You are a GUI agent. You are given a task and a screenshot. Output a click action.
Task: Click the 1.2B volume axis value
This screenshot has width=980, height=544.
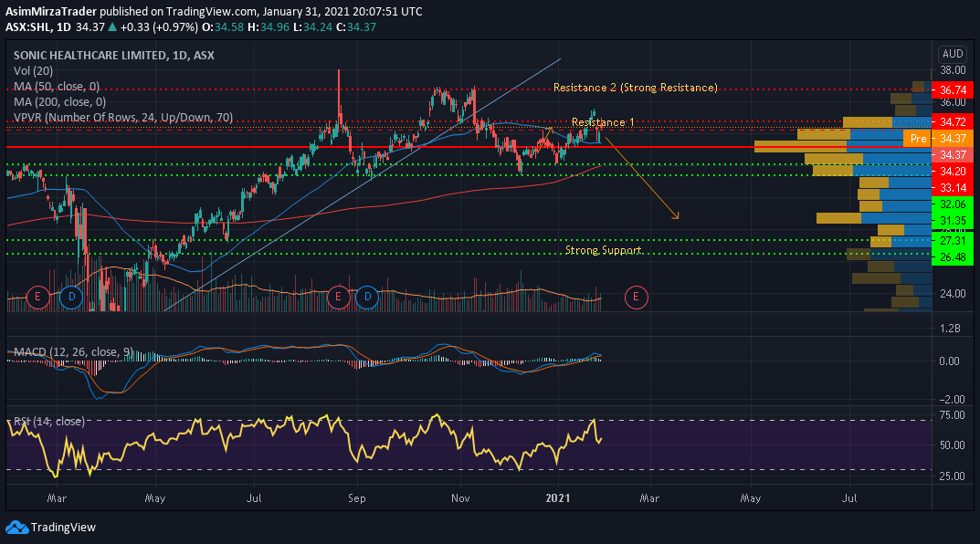[x=950, y=329]
